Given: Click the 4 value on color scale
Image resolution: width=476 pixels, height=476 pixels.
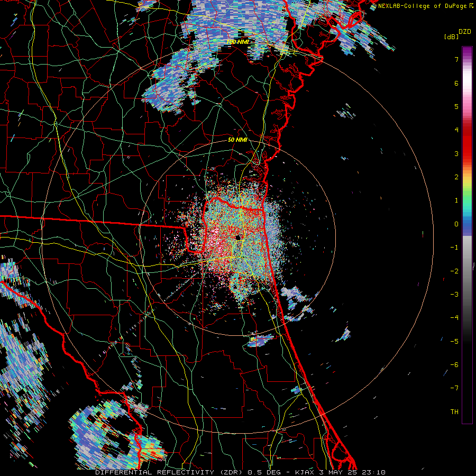Looking at the screenshot, I should point(456,130).
